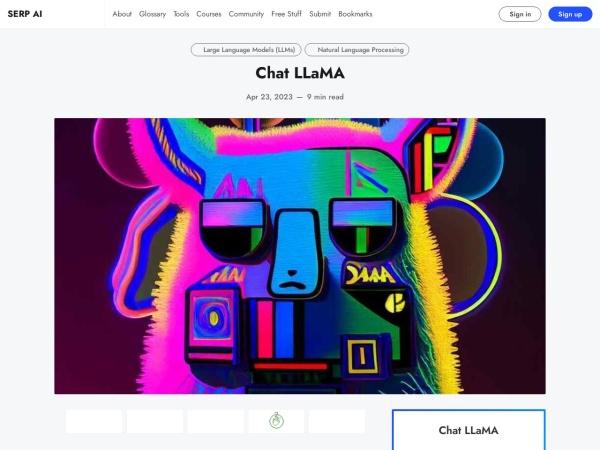
Task: Click the Apr 23, 2023 publish date
Action: click(269, 97)
